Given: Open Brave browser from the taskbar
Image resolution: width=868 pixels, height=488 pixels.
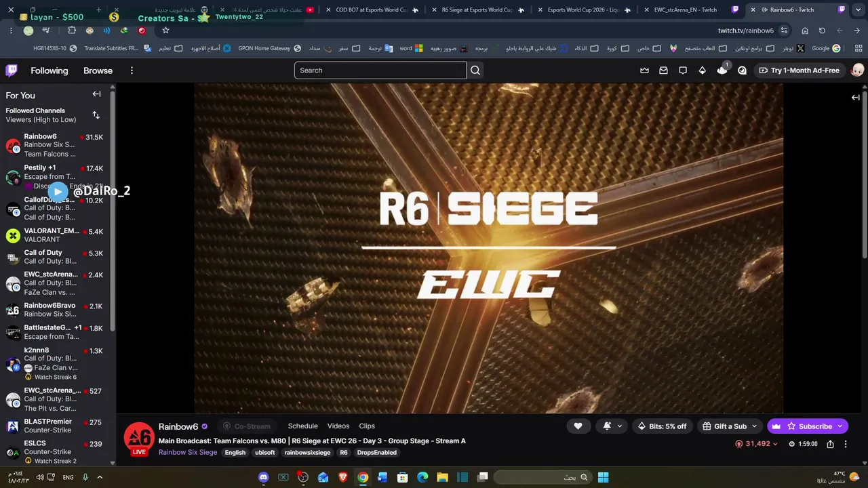Looking at the screenshot, I should point(343,477).
